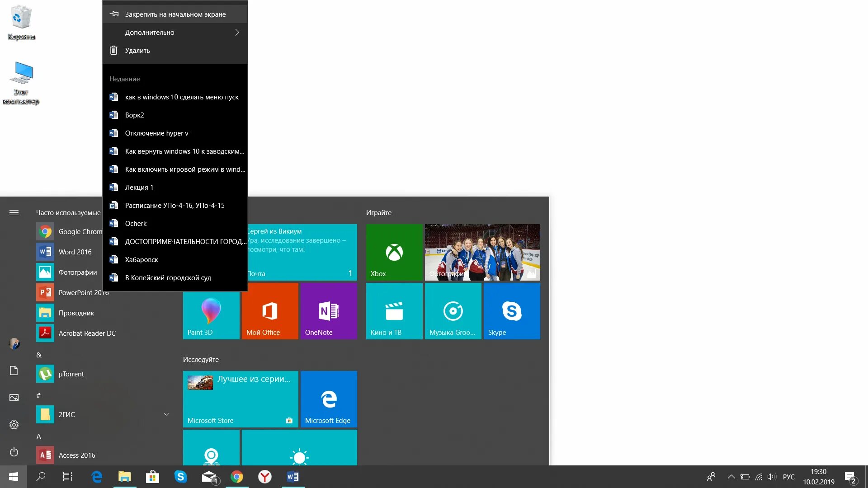Open the OneNote tile
868x488 pixels.
coord(328,311)
